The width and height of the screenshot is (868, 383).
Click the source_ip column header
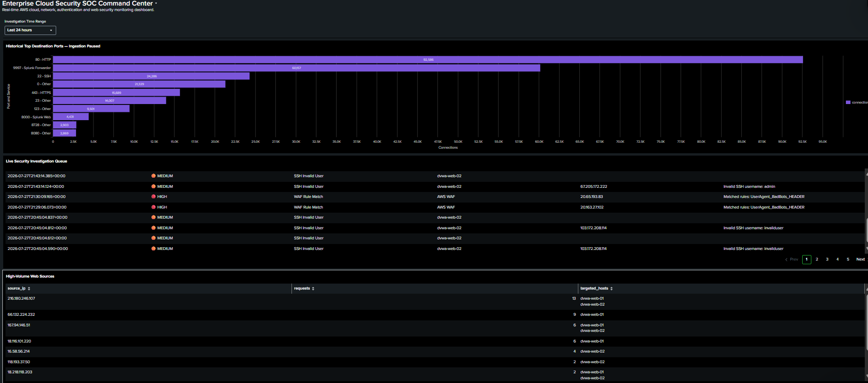click(x=148, y=289)
